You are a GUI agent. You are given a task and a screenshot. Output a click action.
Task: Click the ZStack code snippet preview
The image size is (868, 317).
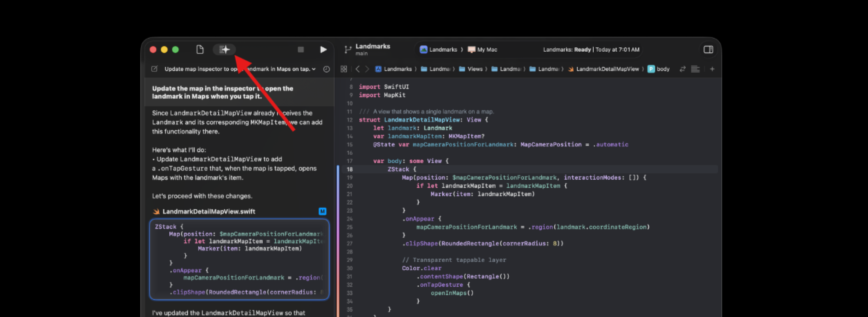coord(239,259)
